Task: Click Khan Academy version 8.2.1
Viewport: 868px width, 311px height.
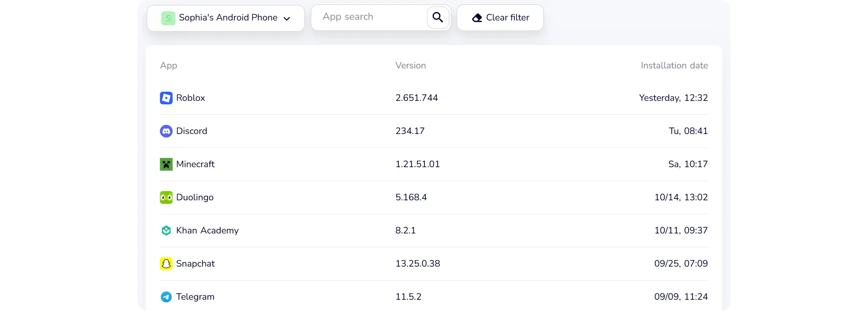Action: coord(405,231)
